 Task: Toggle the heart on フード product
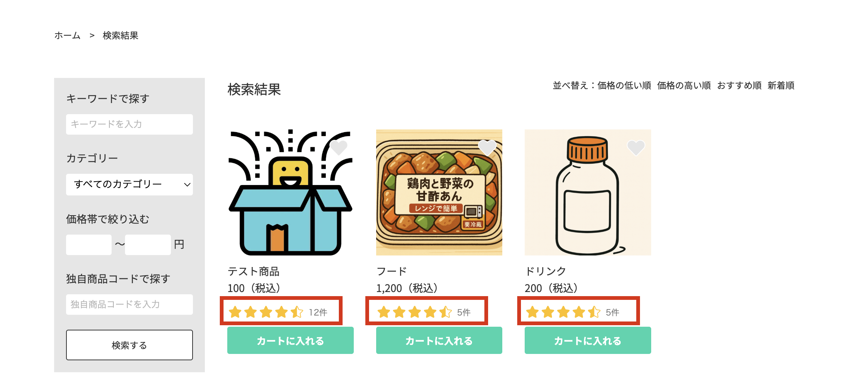click(x=487, y=148)
